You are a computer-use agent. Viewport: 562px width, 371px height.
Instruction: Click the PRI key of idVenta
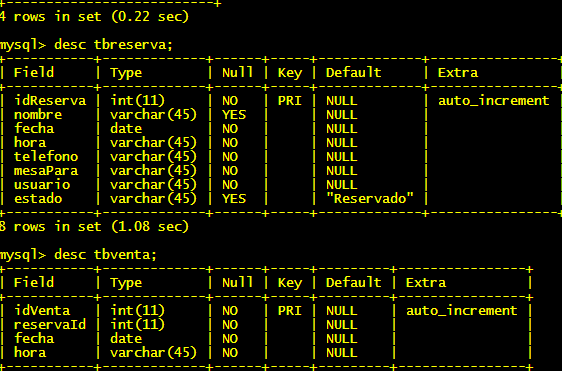[x=290, y=310]
